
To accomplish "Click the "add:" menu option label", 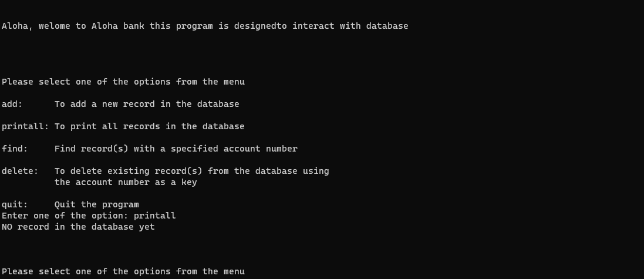I will [x=12, y=105].
